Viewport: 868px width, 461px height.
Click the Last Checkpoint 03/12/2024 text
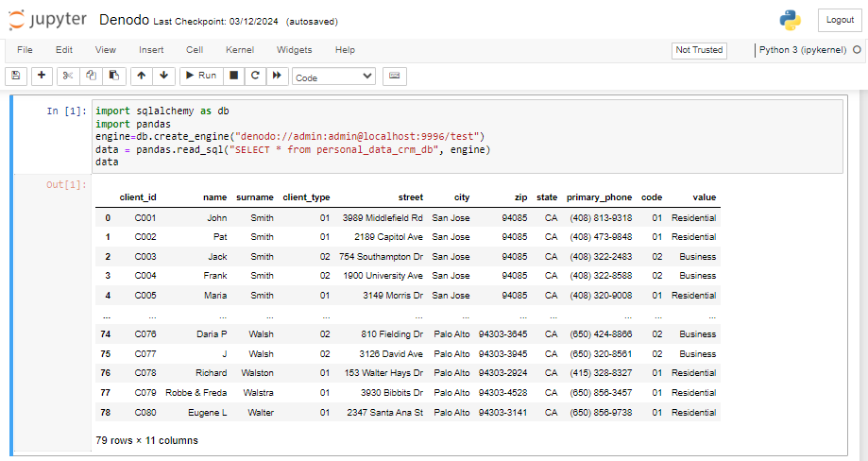coord(215,22)
